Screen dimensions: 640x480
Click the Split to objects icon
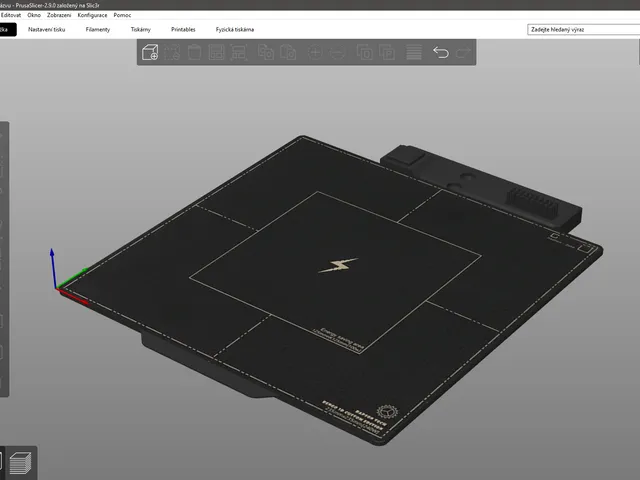(x=364, y=52)
